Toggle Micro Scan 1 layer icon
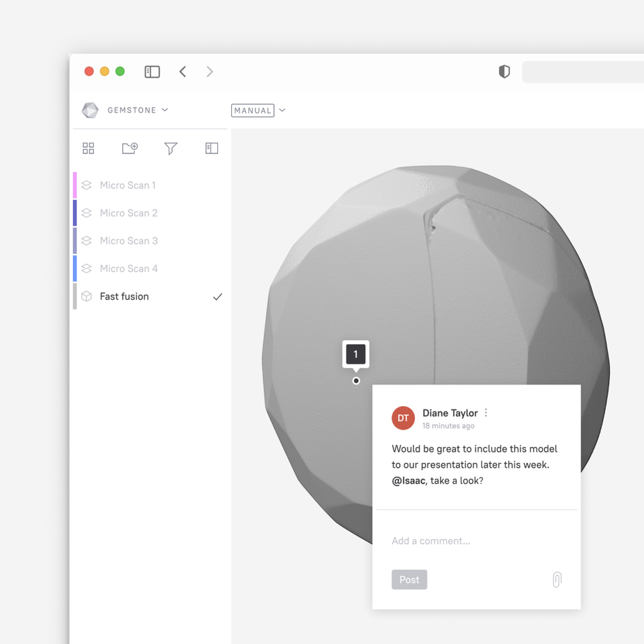Screen dimensions: 644x644 click(x=86, y=185)
